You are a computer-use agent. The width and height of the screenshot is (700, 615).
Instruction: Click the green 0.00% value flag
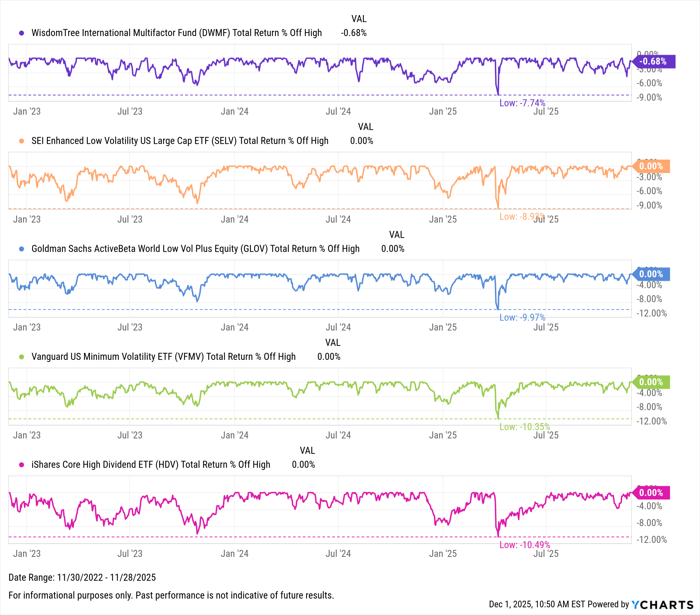[x=651, y=382]
